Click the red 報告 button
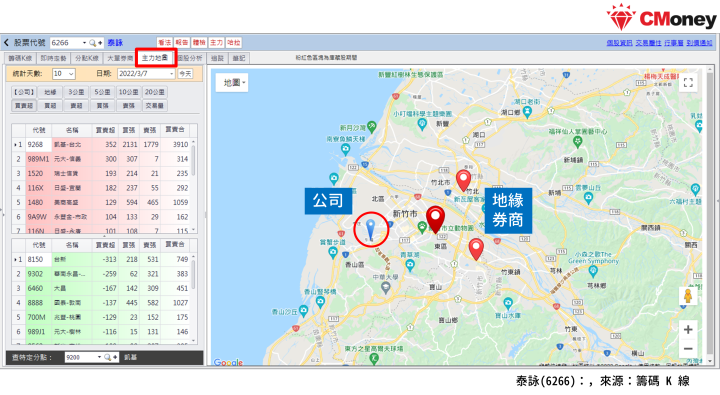Image resolution: width=720 pixels, height=395 pixels. [182, 43]
